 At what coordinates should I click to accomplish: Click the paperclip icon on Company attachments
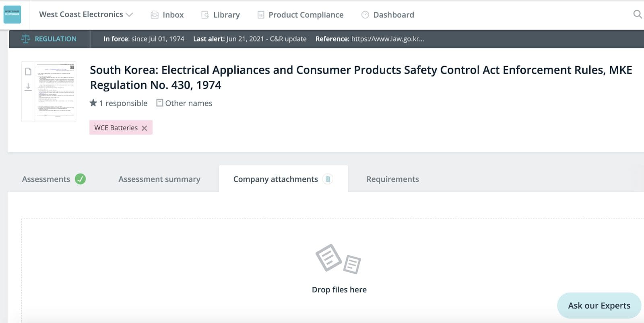pyautogui.click(x=328, y=179)
